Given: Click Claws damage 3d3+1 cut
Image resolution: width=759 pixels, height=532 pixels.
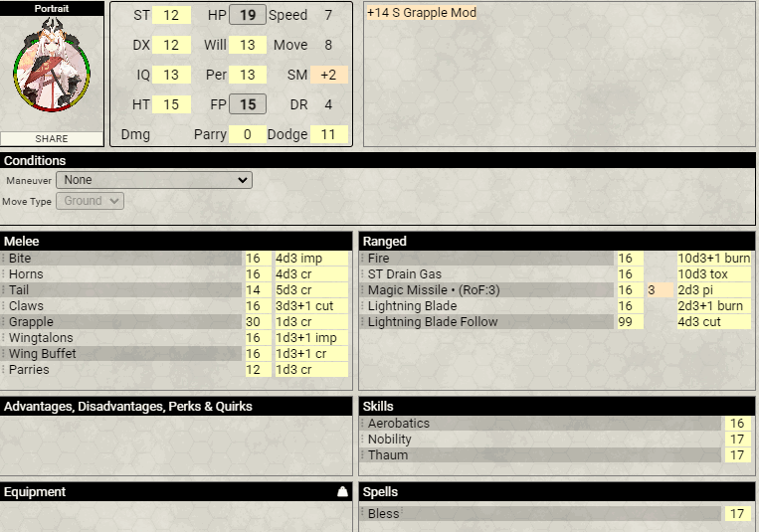Looking at the screenshot, I should click(311, 306).
